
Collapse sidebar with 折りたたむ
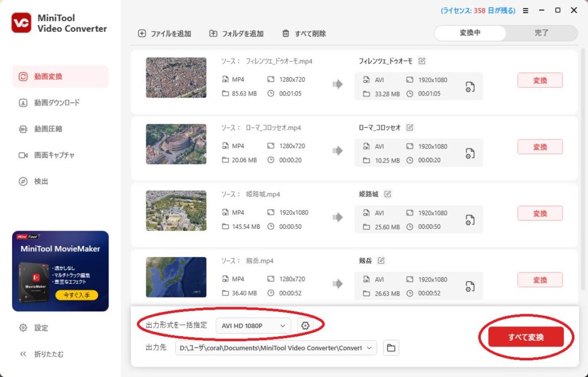[41, 354]
